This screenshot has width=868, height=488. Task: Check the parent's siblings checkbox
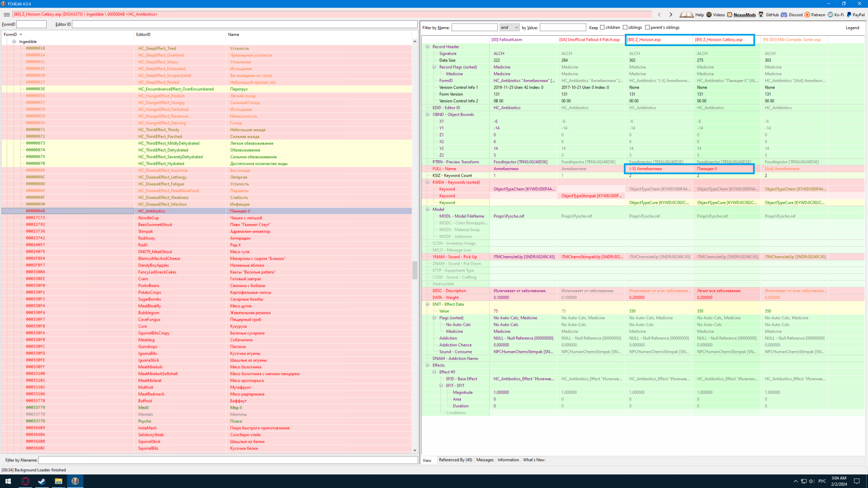coord(647,28)
